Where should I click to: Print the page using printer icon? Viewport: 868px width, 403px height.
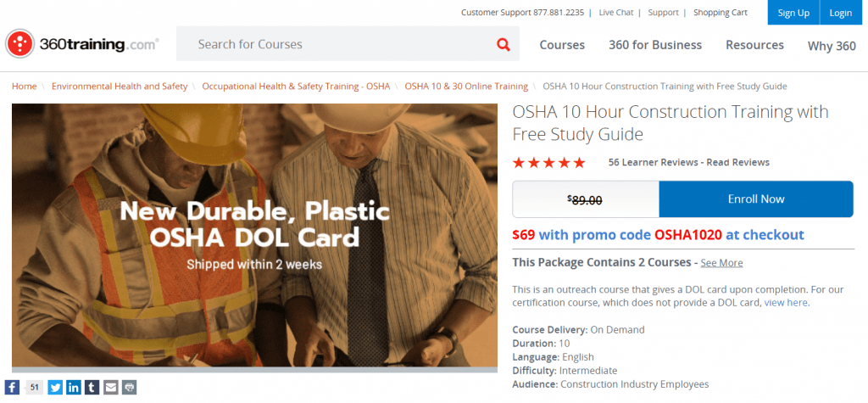tap(129, 388)
